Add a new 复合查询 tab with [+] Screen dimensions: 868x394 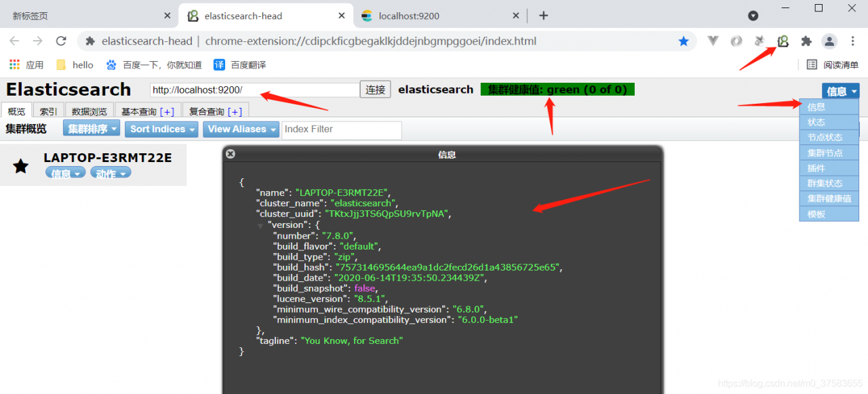click(x=235, y=112)
